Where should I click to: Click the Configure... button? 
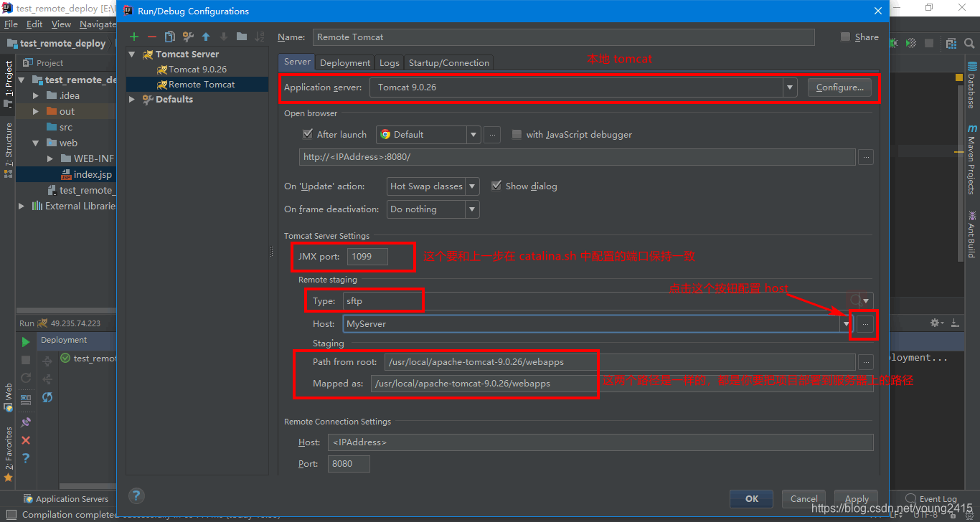840,87
